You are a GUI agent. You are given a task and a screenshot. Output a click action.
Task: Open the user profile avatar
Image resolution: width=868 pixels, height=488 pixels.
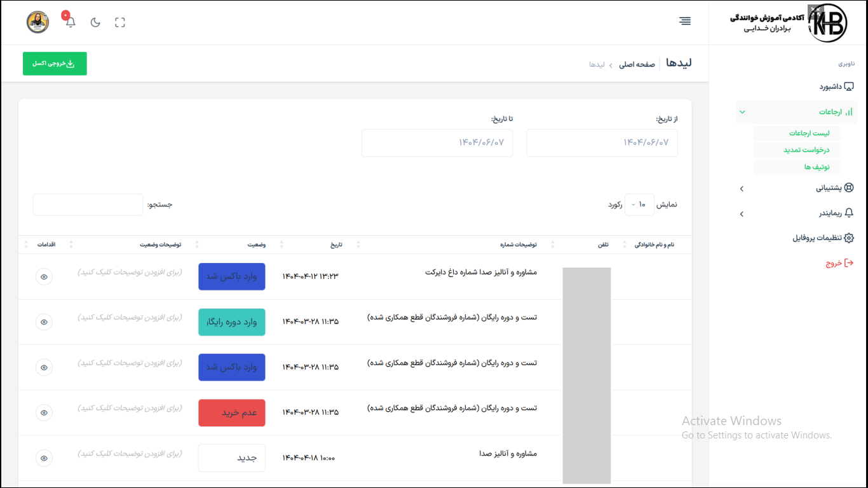(x=37, y=22)
